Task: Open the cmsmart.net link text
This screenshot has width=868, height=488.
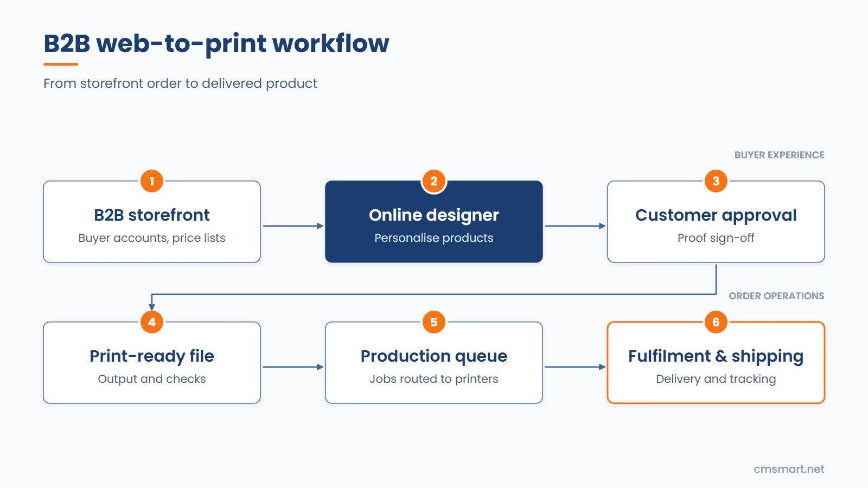Action: 789,469
